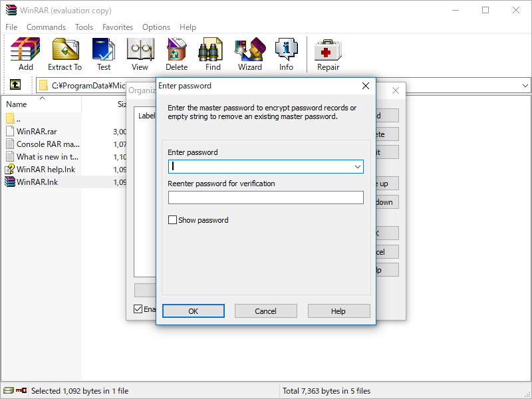
Task: Run the Test archive tool
Action: click(104, 49)
